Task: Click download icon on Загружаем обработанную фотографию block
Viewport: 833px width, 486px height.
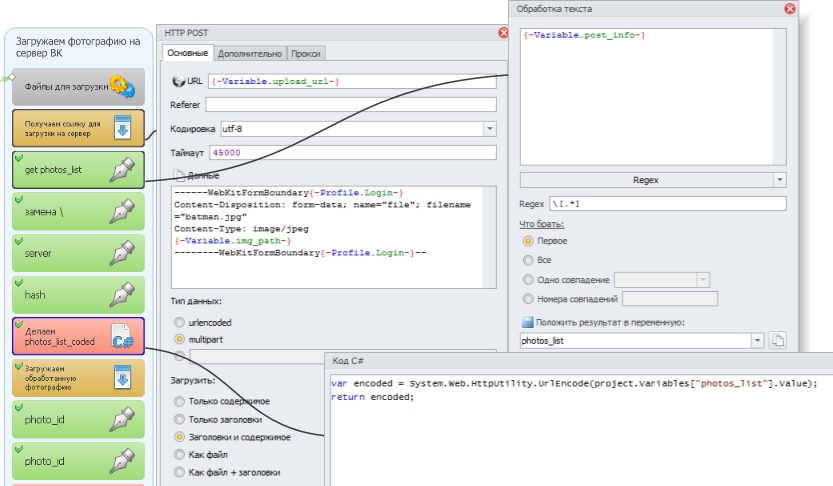Action: pyautogui.click(x=122, y=379)
